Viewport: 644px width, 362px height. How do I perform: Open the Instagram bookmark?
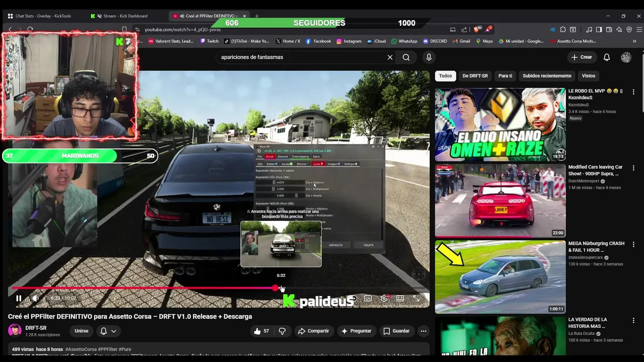[x=349, y=41]
